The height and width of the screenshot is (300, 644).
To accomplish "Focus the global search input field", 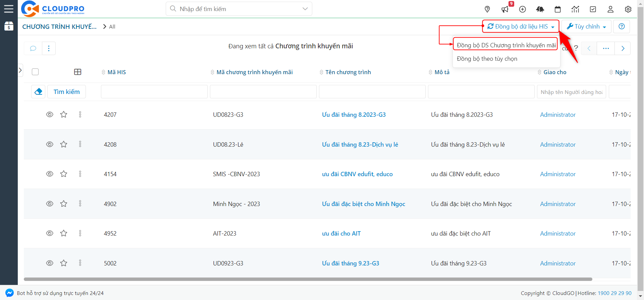I will [239, 9].
